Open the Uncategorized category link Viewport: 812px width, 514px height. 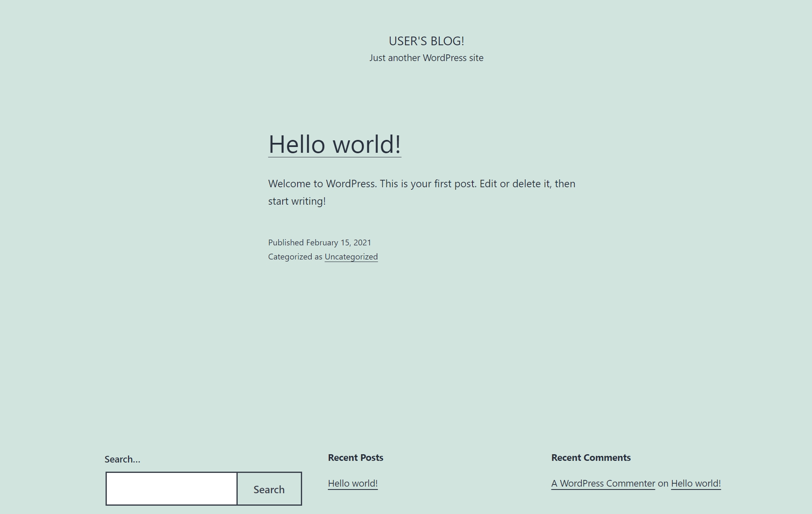[x=351, y=257]
